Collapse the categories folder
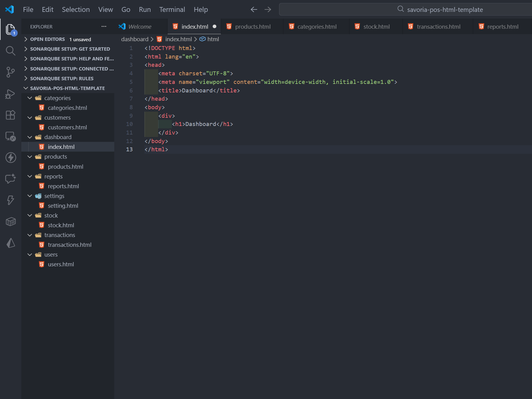 (x=30, y=98)
